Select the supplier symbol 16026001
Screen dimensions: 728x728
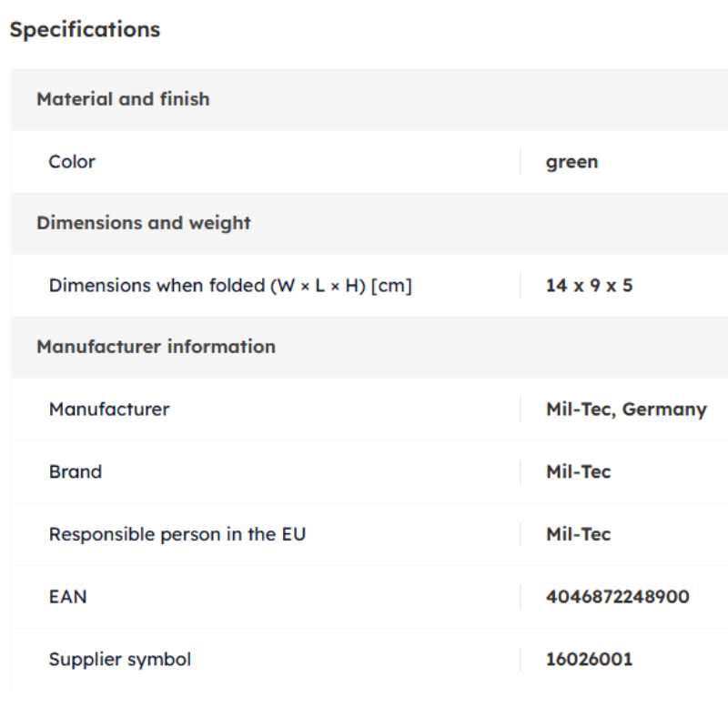tap(589, 659)
